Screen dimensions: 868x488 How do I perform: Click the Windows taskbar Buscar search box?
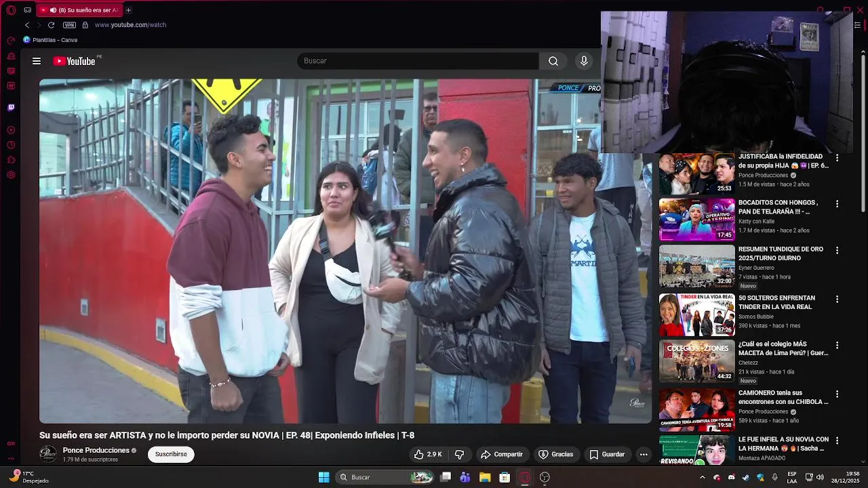pyautogui.click(x=386, y=477)
